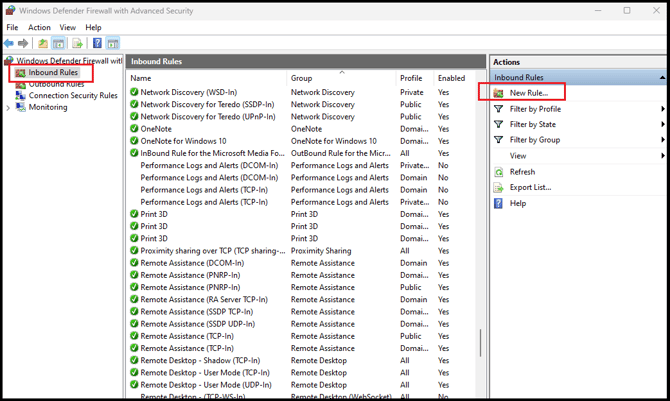
Task: Select Connection Security Rules in the tree
Action: 73,96
